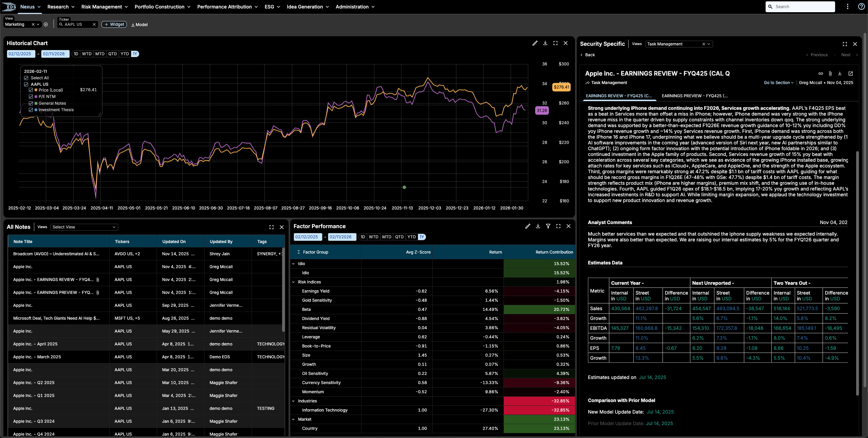This screenshot has width=868, height=438.
Task: Sort notes by Updated On column
Action: 174,242
